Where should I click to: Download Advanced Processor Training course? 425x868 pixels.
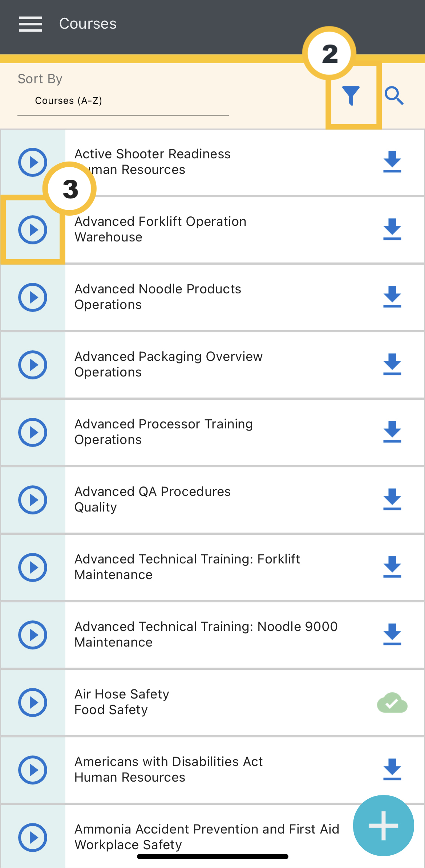tap(392, 432)
